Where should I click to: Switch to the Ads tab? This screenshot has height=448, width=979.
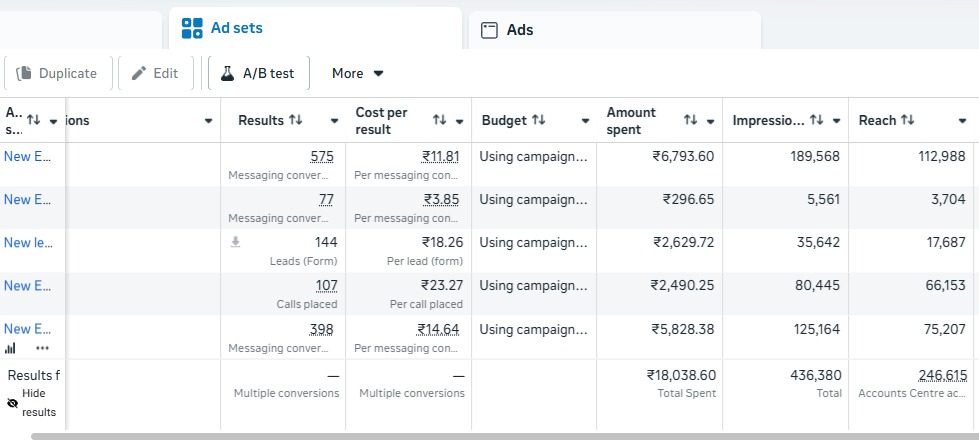click(508, 30)
